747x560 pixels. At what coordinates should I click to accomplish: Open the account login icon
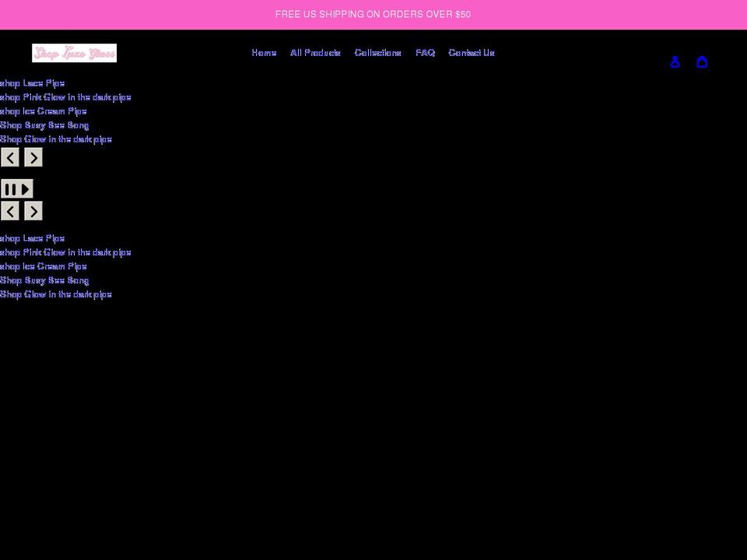[x=675, y=61]
